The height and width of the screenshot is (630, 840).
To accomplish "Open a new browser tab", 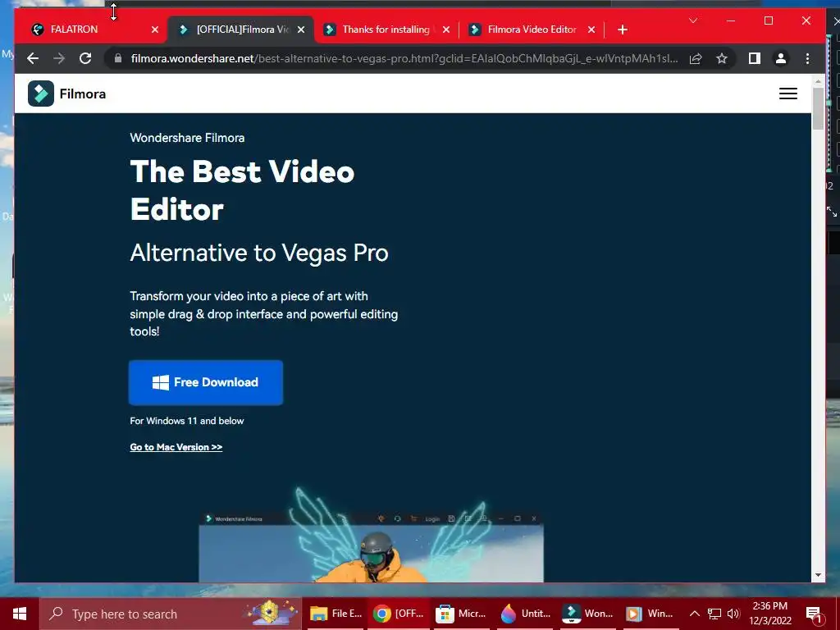I will point(622,30).
